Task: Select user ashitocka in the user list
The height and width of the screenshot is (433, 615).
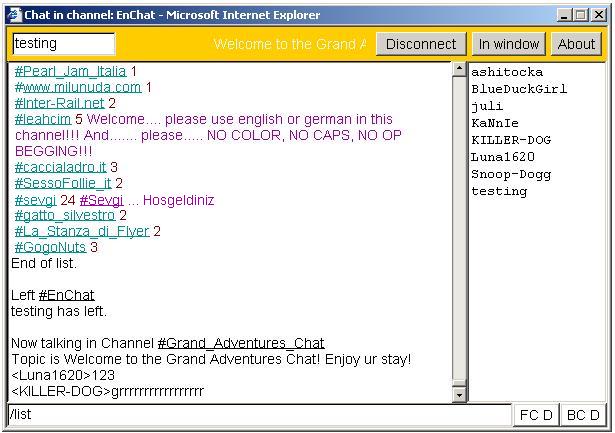Action: [507, 72]
